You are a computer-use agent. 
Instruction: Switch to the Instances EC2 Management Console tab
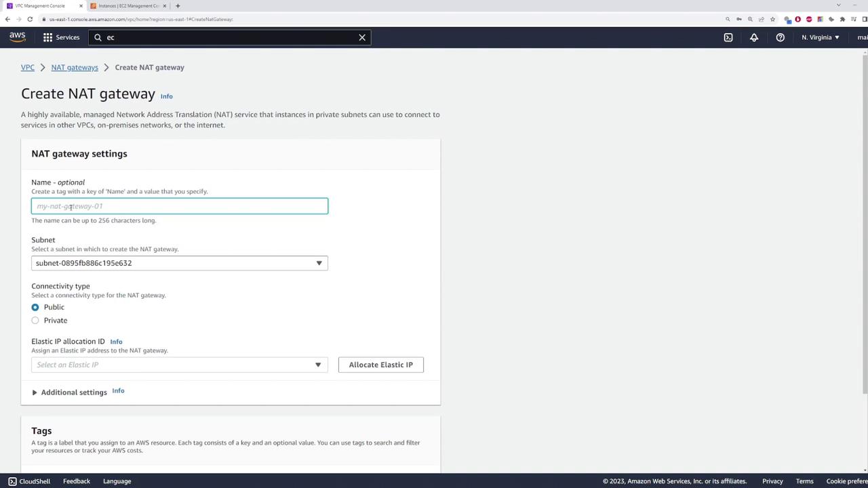129,6
